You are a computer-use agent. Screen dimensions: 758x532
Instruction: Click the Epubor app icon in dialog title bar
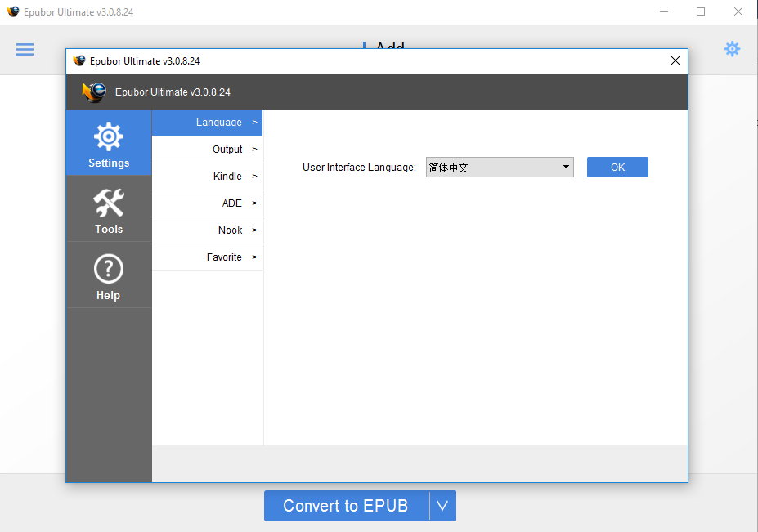pos(79,60)
